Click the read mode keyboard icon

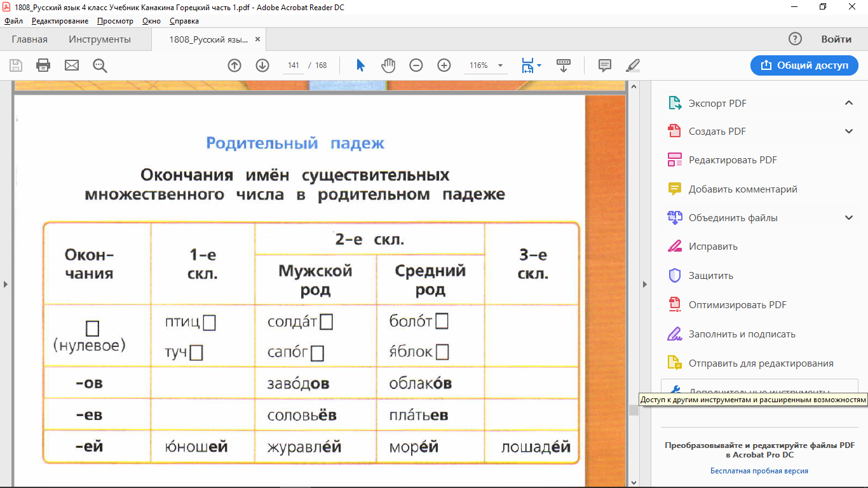tap(564, 65)
